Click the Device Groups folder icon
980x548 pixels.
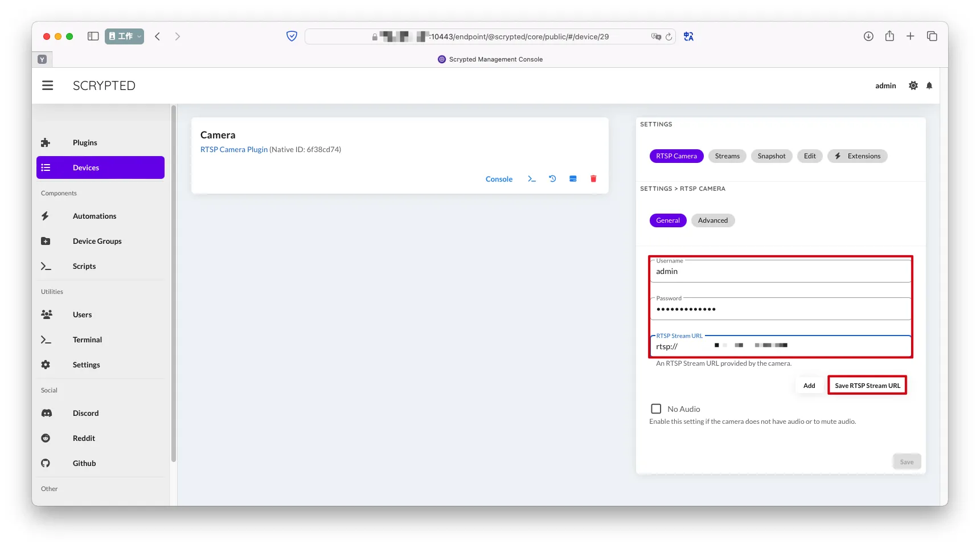coord(46,241)
